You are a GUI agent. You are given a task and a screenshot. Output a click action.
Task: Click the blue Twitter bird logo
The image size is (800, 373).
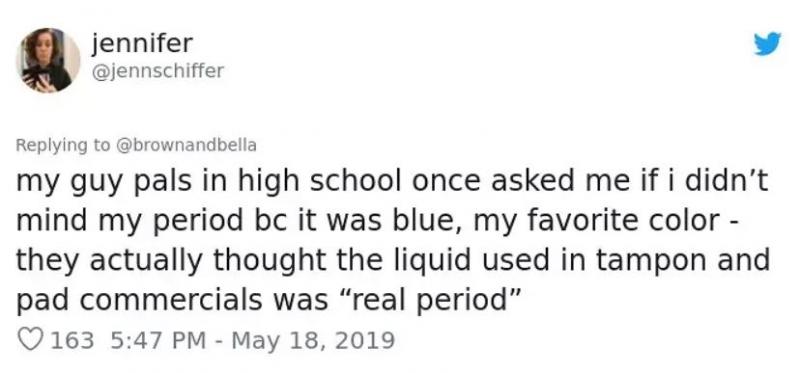(x=767, y=43)
